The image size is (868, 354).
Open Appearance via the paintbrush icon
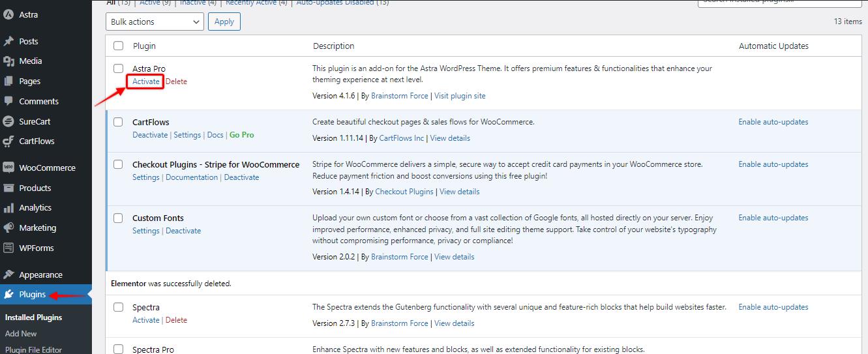[x=8, y=274]
